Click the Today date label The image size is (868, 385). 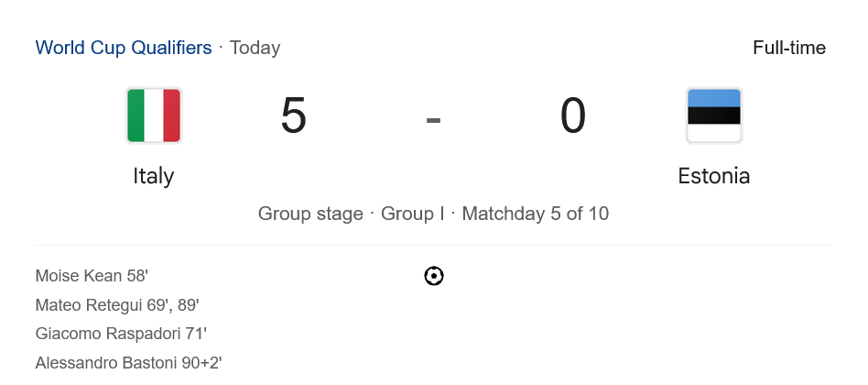[255, 48]
